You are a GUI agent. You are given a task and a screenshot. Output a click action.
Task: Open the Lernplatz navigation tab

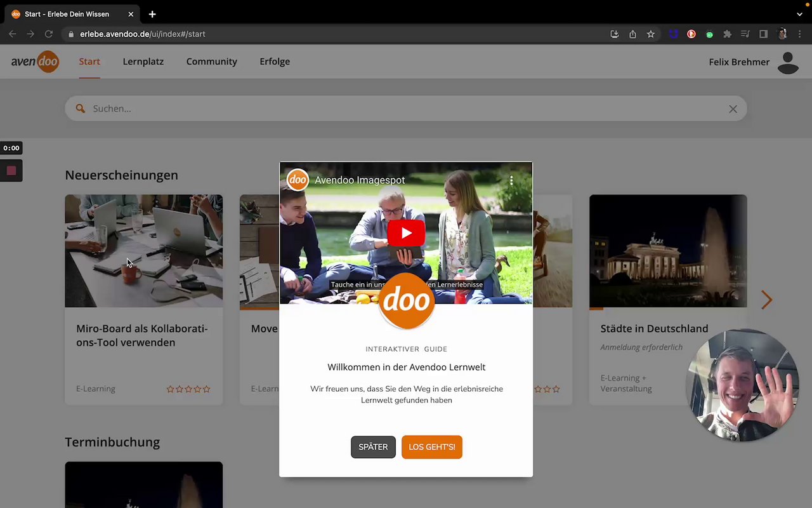(143, 62)
